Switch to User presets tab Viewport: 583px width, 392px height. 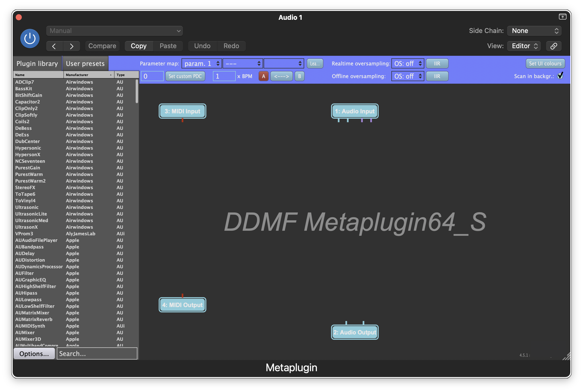coord(85,64)
